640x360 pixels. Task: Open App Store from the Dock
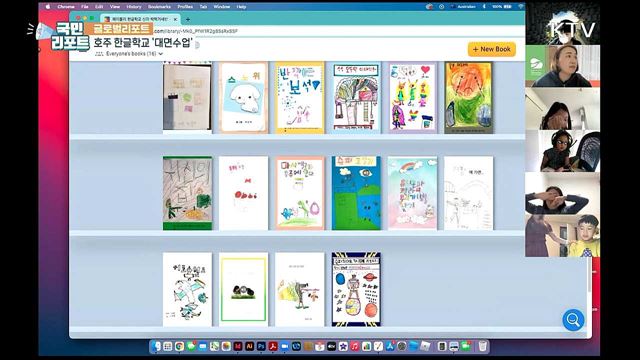(390, 347)
